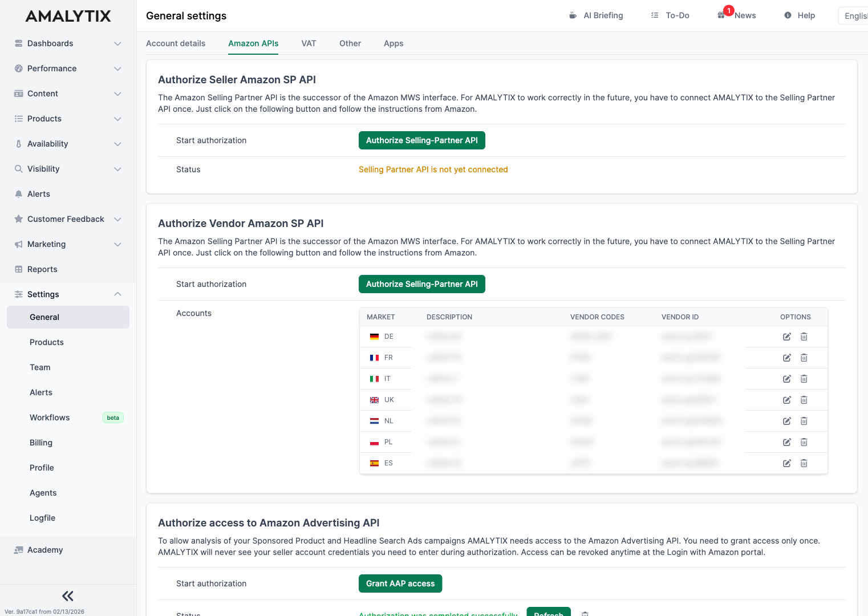Go to Billing settings

(40, 443)
